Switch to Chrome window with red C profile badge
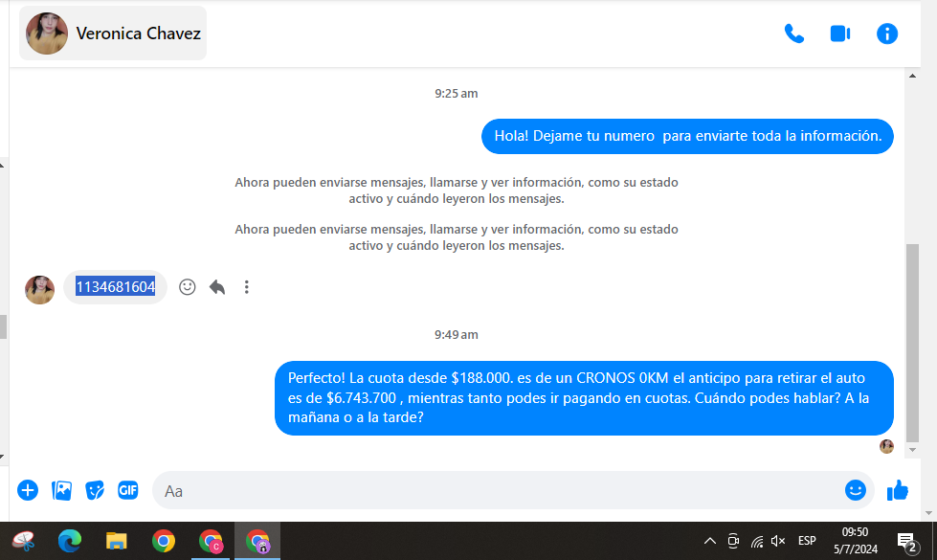 point(211,542)
